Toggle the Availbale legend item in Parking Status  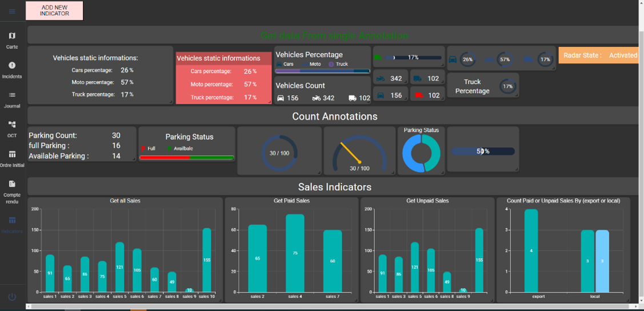tap(180, 149)
